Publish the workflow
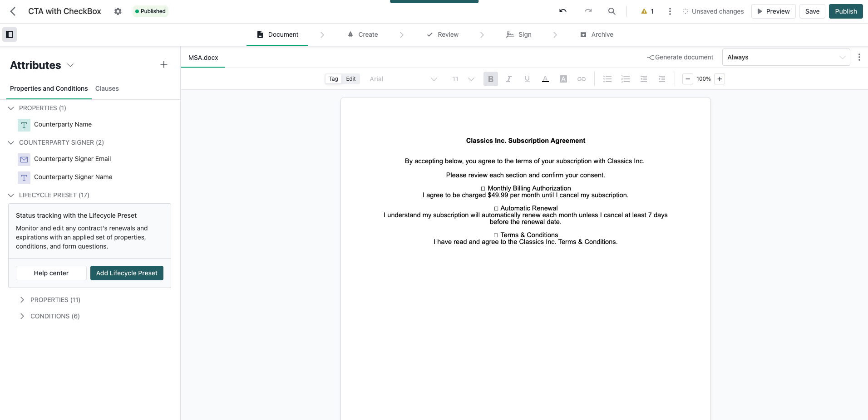This screenshot has width=868, height=420. click(846, 11)
